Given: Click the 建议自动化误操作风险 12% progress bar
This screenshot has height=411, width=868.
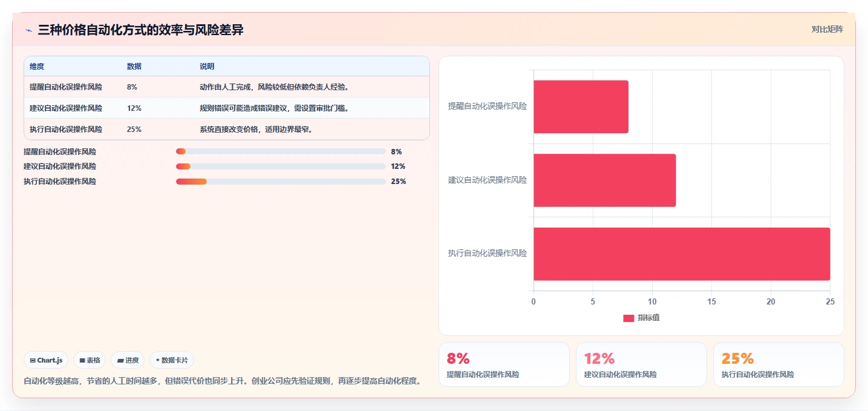Looking at the screenshot, I should 281,166.
